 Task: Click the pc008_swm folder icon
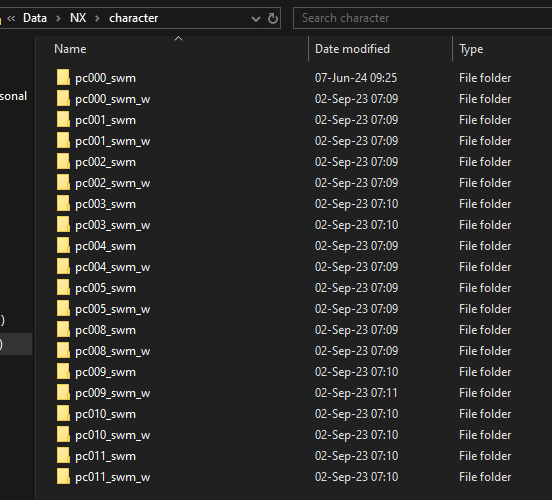63,330
